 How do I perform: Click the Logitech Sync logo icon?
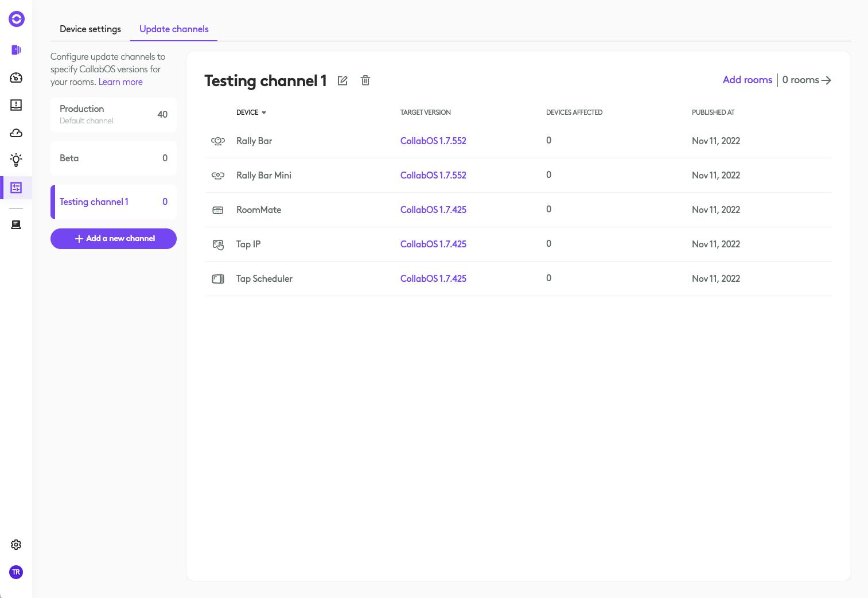click(17, 19)
